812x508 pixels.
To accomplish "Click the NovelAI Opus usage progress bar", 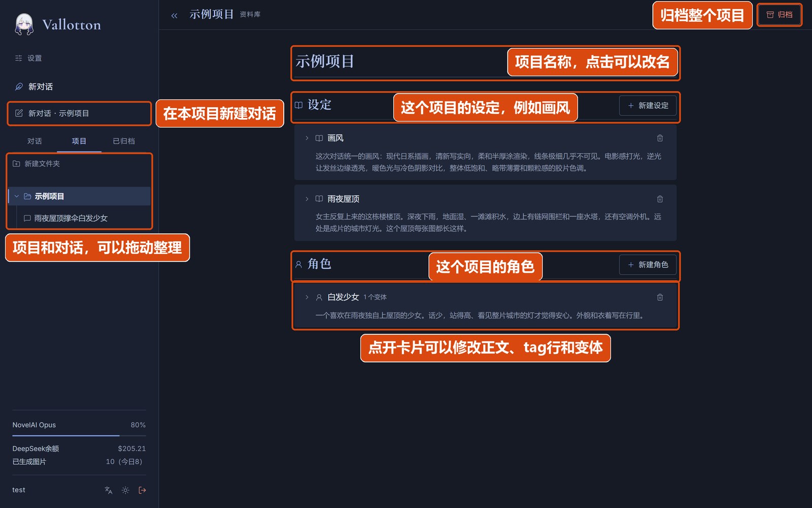I will click(79, 435).
